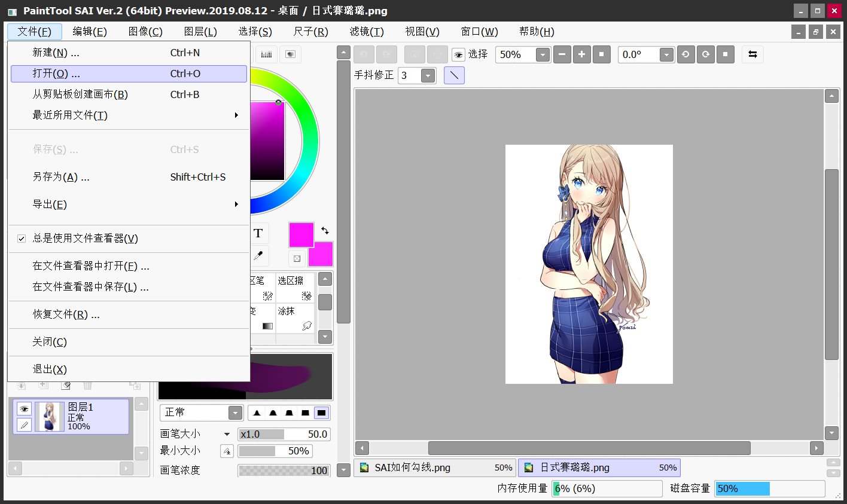847x504 pixels.
Task: Expand the 导出 submenu
Action: pos(129,204)
